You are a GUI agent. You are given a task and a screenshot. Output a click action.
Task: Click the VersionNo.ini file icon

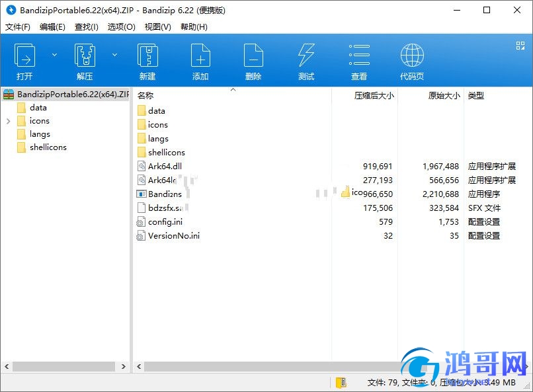tap(141, 236)
